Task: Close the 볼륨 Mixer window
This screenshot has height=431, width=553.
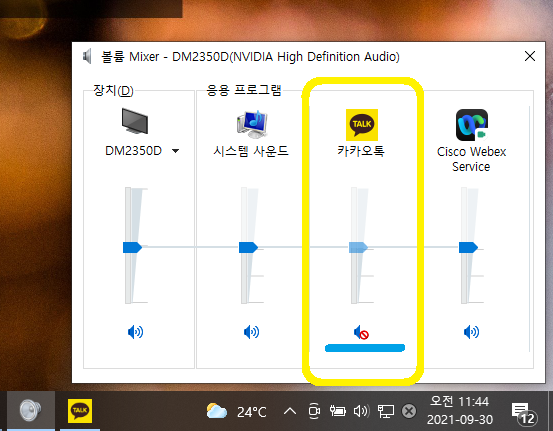Action: click(x=530, y=56)
